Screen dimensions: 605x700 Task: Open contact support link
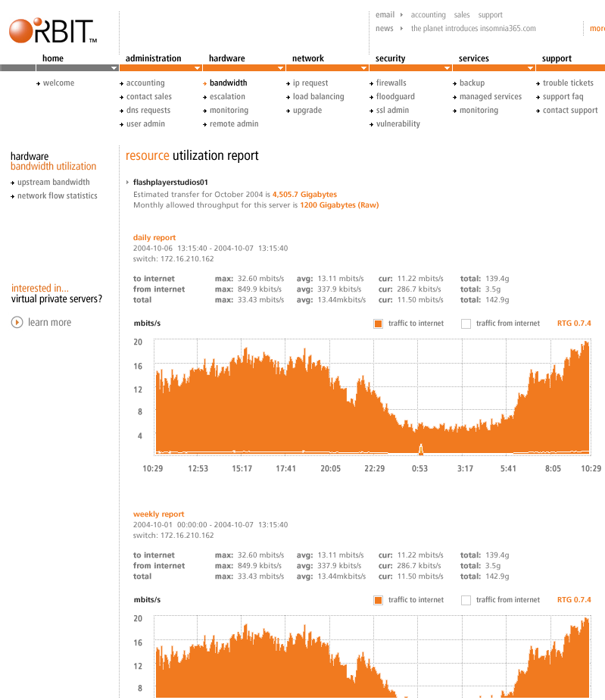pos(570,111)
